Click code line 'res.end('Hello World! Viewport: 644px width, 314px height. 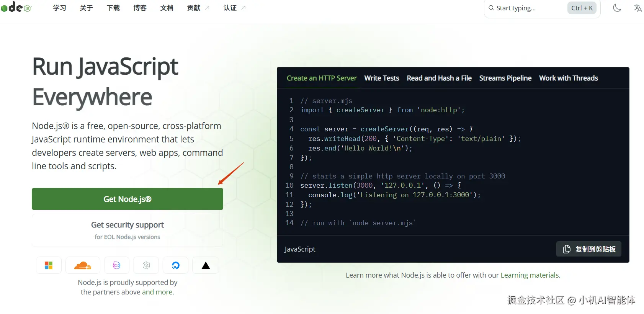[x=360, y=148]
